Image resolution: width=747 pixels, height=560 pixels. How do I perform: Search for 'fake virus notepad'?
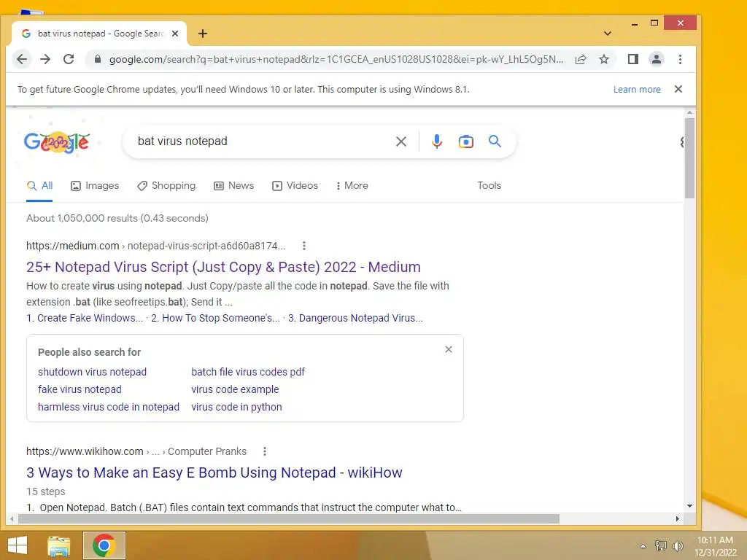click(80, 389)
